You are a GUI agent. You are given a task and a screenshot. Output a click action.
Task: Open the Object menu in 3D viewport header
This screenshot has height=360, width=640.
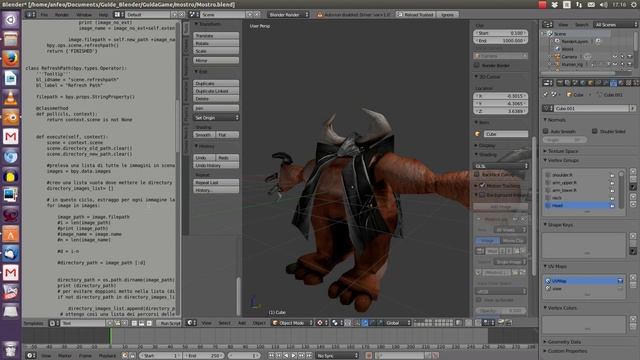(259, 323)
